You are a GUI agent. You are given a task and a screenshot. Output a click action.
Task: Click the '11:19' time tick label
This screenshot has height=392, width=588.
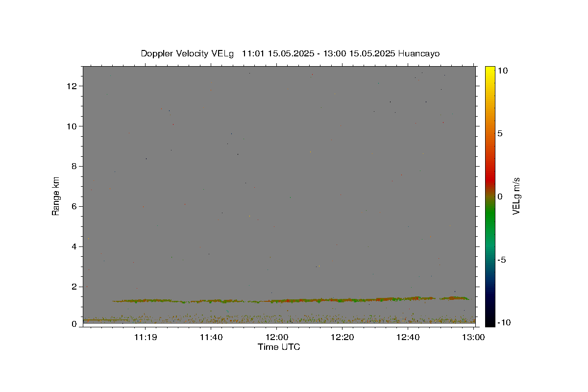[x=146, y=337]
